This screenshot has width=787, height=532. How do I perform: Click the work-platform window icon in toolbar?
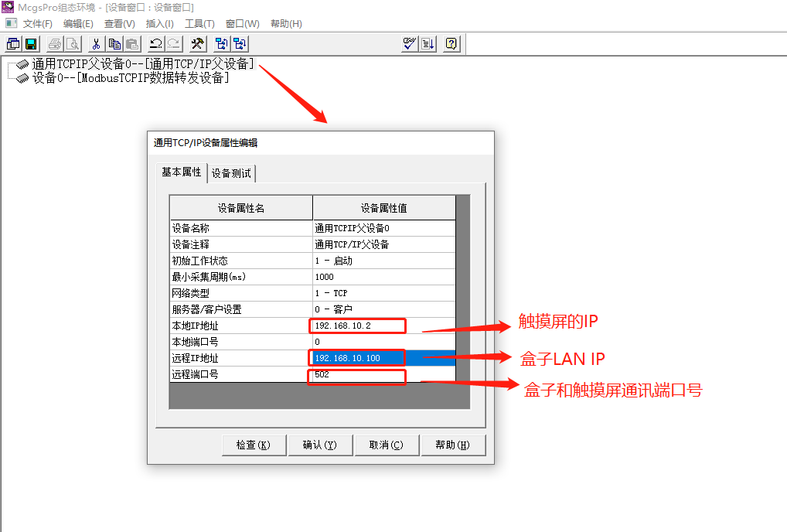pyautogui.click(x=13, y=44)
